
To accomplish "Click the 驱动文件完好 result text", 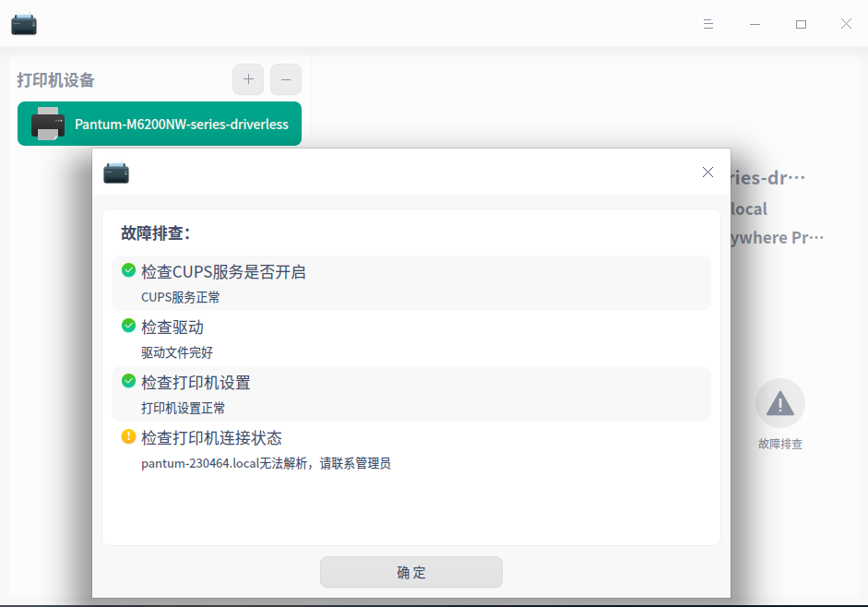I will pos(176,352).
